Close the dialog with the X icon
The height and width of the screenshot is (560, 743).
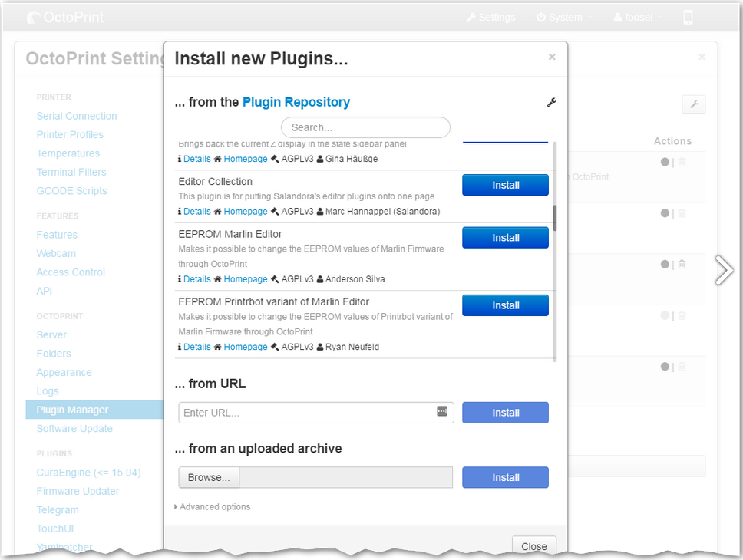pyautogui.click(x=551, y=57)
